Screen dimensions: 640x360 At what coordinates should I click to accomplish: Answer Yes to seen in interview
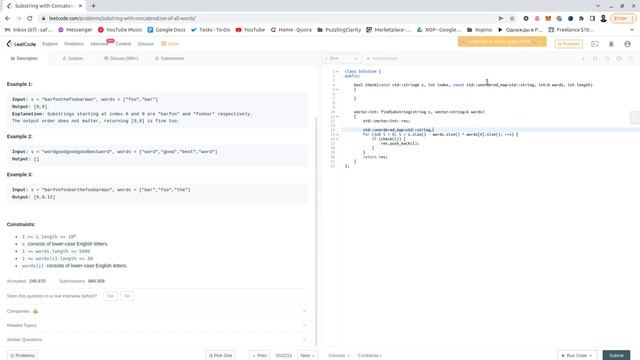(110, 296)
